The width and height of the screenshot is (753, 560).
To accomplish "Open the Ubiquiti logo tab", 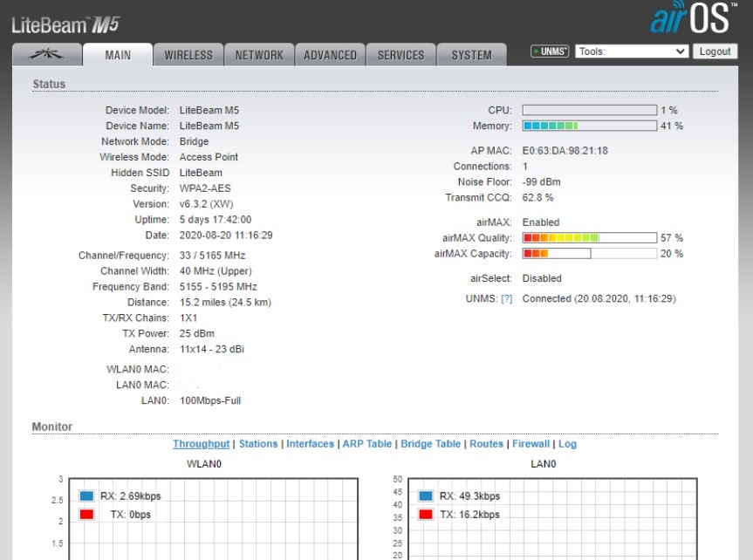I will (46, 55).
